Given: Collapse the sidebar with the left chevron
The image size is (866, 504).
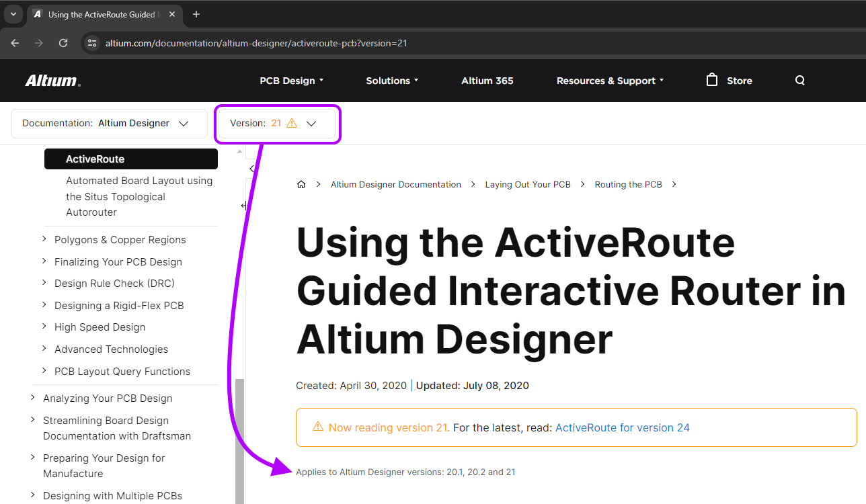Looking at the screenshot, I should point(251,169).
